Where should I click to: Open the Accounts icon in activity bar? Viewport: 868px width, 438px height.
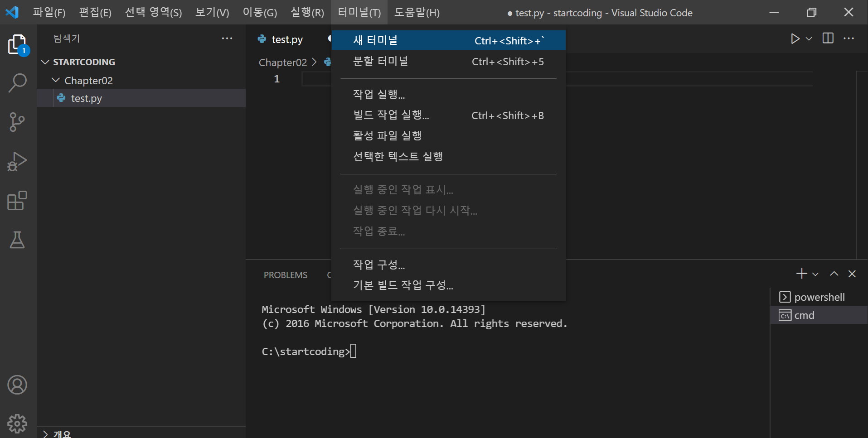pyautogui.click(x=18, y=385)
